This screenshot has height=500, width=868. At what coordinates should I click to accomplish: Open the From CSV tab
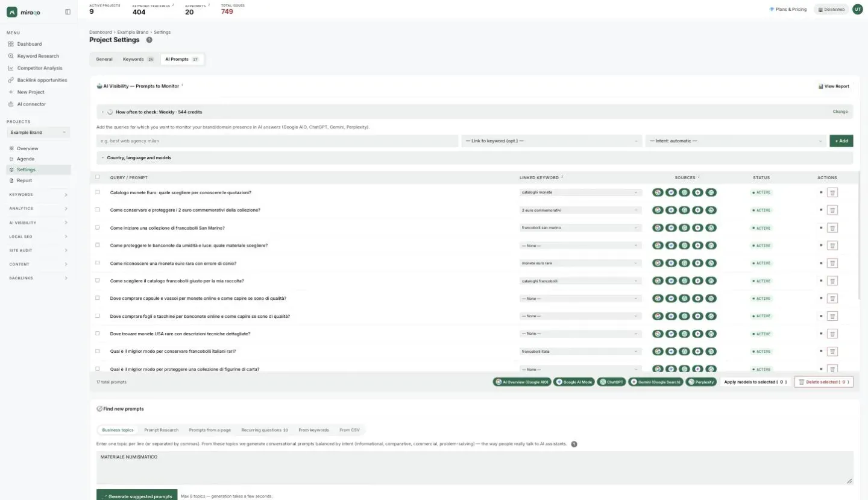(x=349, y=430)
